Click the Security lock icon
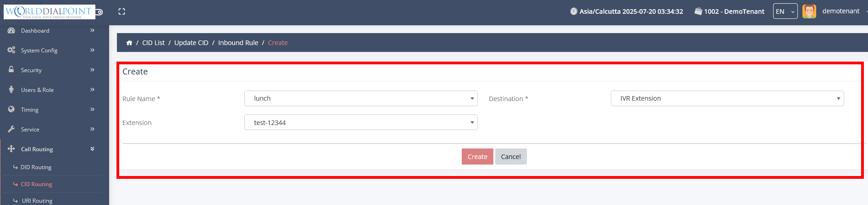 coord(11,69)
